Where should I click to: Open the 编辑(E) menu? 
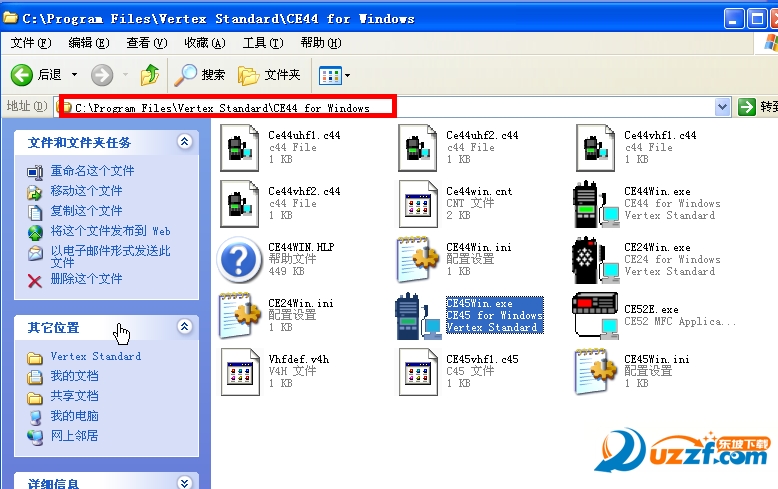tap(89, 43)
